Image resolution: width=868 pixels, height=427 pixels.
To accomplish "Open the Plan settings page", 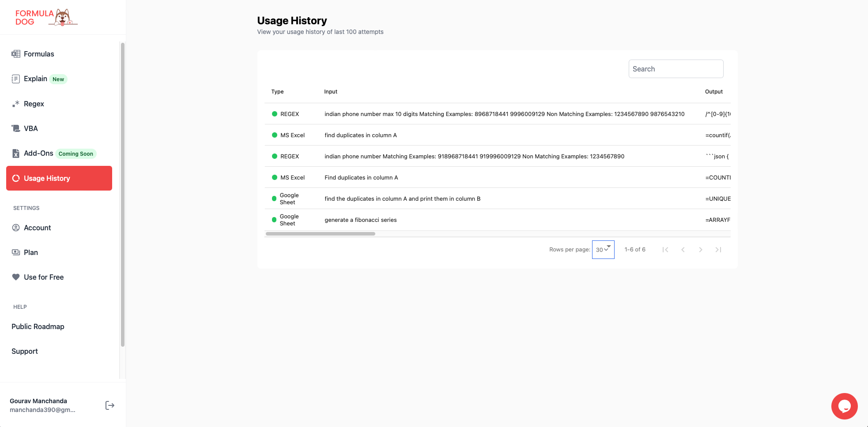I will 59,252.
